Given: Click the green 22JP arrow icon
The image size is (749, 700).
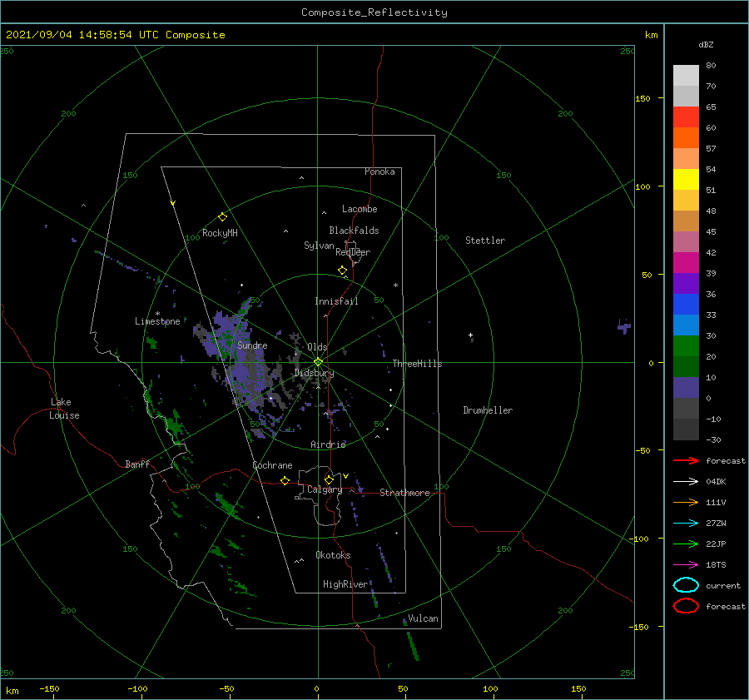Looking at the screenshot, I should click(686, 544).
